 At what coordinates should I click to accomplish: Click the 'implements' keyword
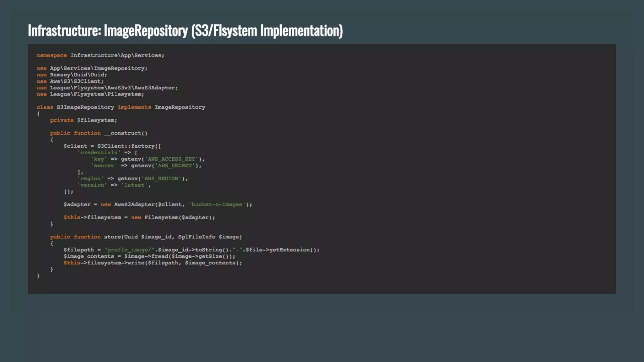tap(134, 107)
